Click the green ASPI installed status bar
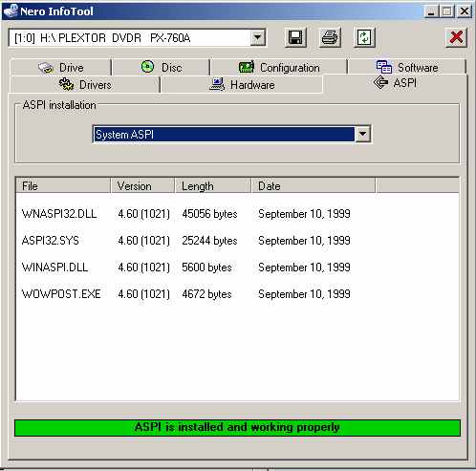The width and height of the screenshot is (476, 471). coord(237,428)
